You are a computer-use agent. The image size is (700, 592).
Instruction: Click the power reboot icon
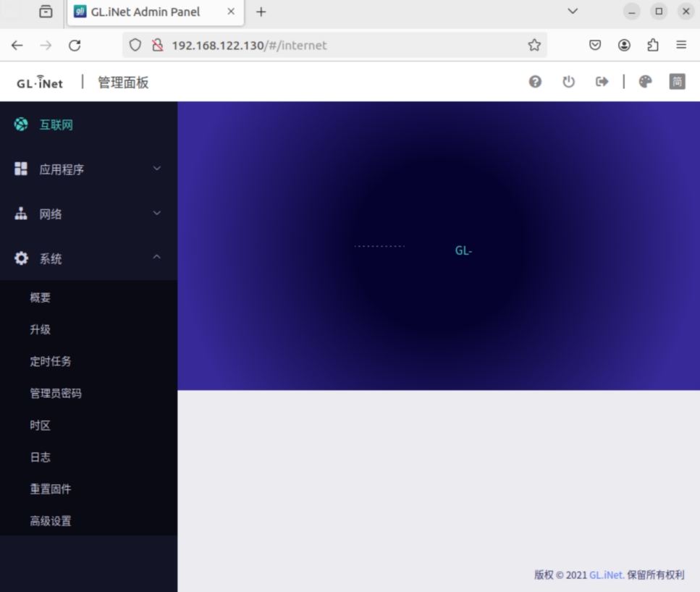(x=569, y=82)
